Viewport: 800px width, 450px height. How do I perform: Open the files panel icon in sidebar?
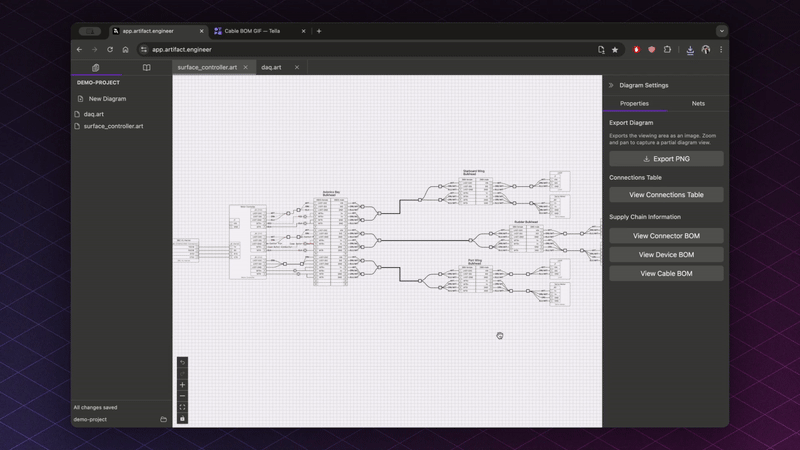95,67
